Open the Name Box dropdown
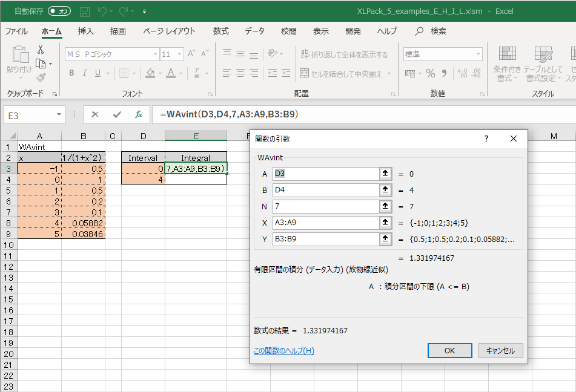Image resolution: width=576 pixels, height=392 pixels. 59,114
